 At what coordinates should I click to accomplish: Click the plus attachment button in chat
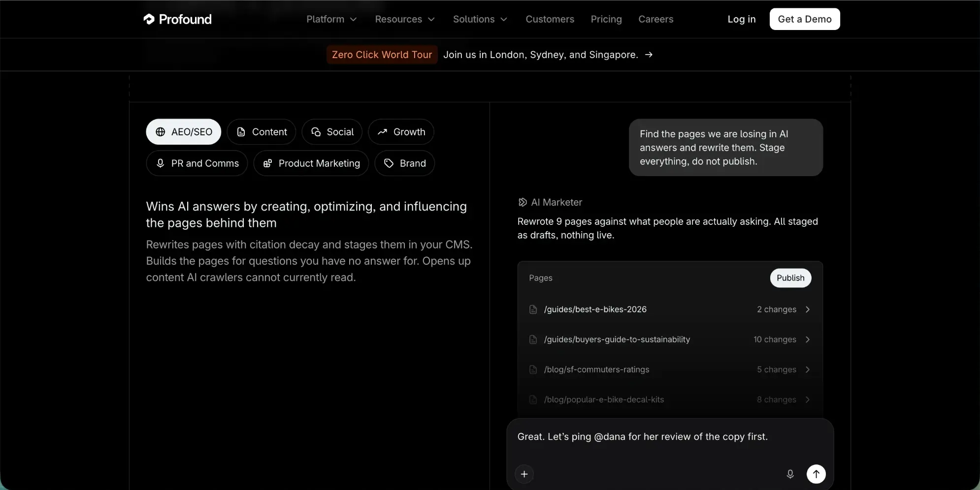524,474
